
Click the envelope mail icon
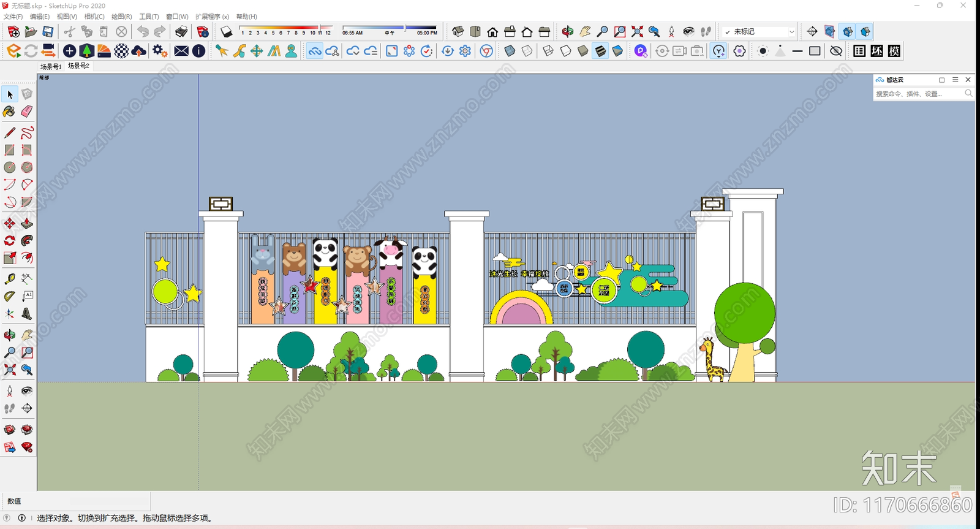click(181, 51)
